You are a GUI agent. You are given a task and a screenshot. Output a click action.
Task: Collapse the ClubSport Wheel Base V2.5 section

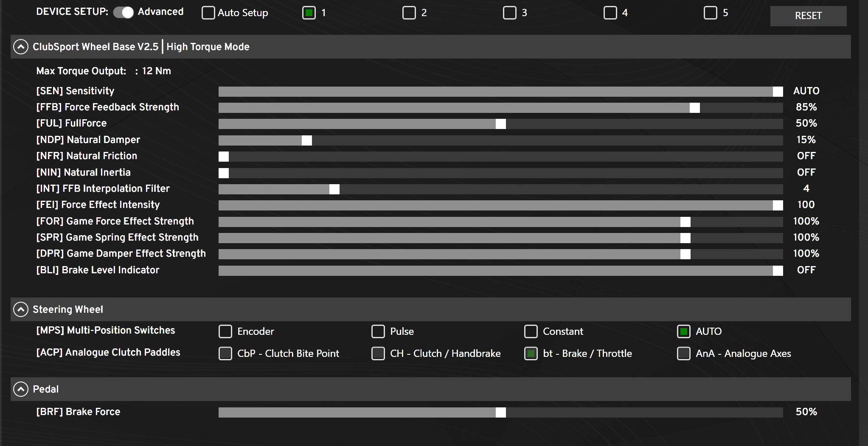pos(21,47)
